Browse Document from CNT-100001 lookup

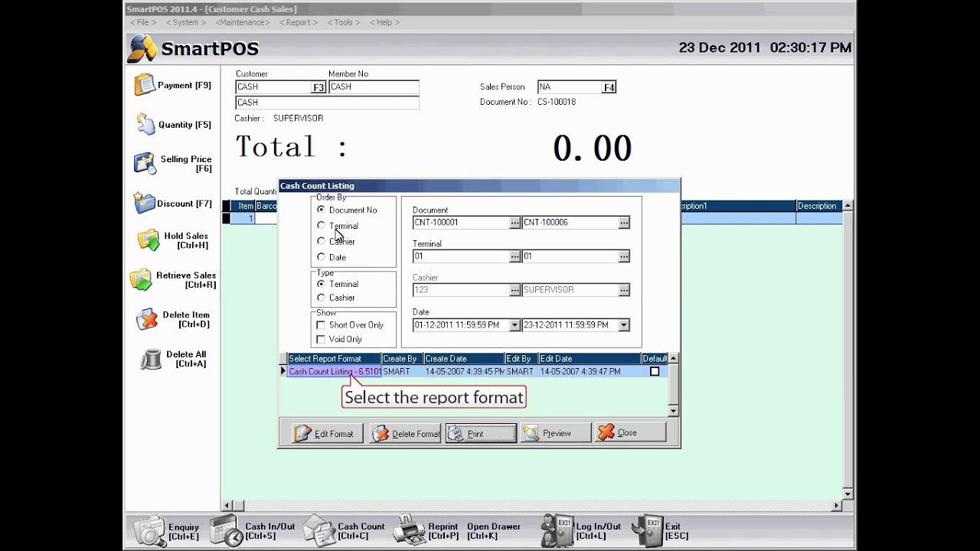pyautogui.click(x=514, y=223)
